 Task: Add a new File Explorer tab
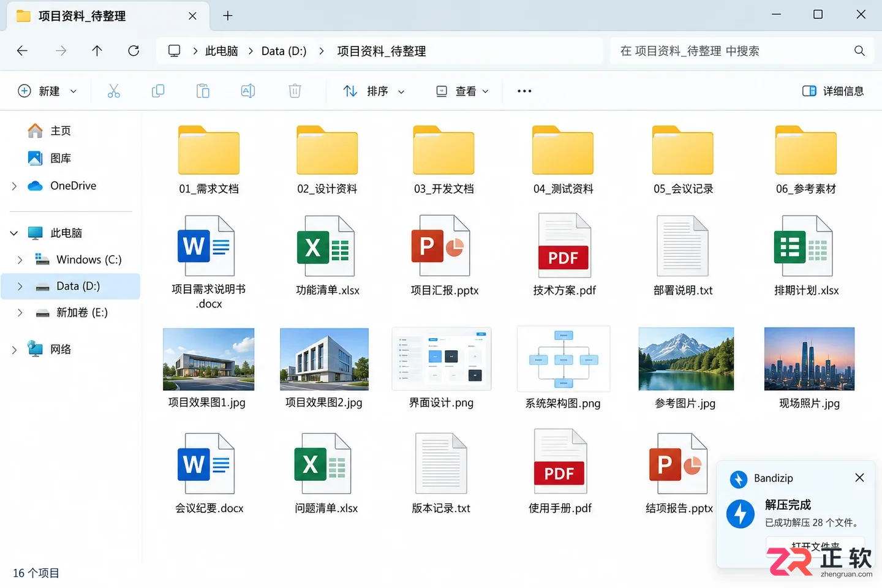(228, 16)
